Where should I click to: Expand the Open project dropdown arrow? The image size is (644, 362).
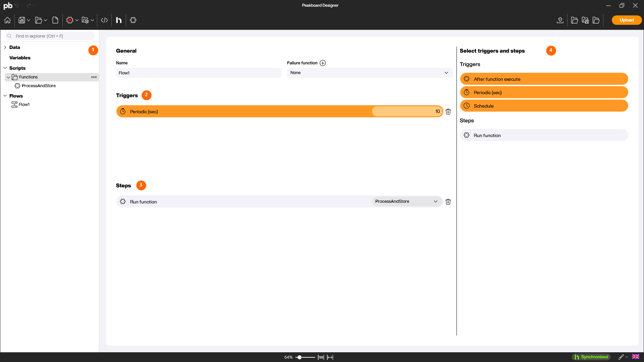coord(46,20)
